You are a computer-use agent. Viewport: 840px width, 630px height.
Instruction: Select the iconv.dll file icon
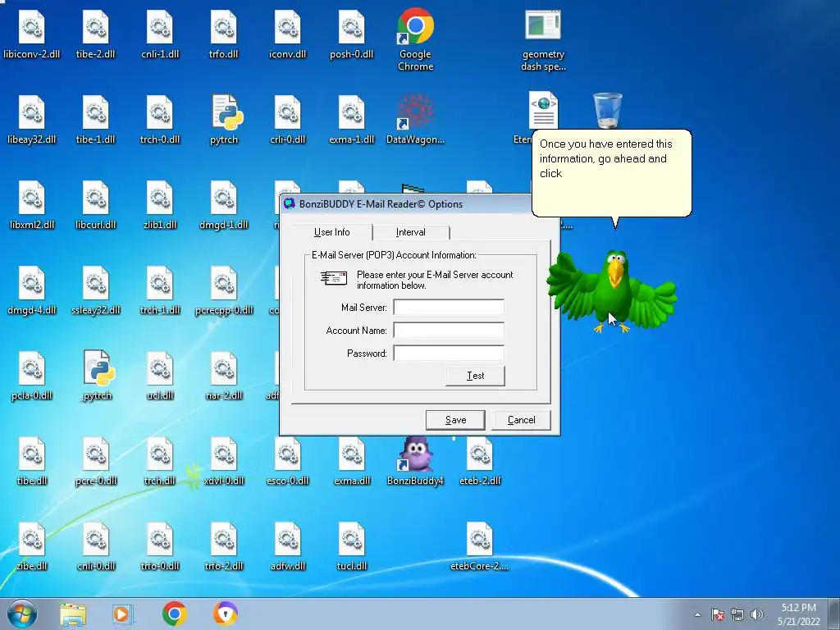pyautogui.click(x=288, y=34)
